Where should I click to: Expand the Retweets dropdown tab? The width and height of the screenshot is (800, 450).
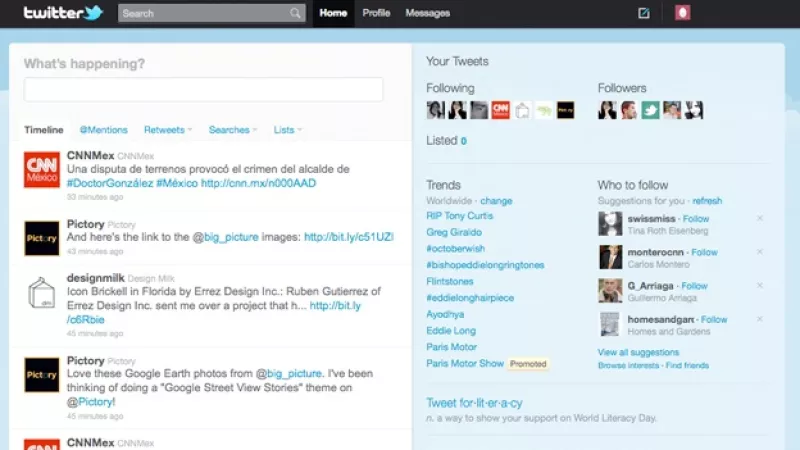168,130
